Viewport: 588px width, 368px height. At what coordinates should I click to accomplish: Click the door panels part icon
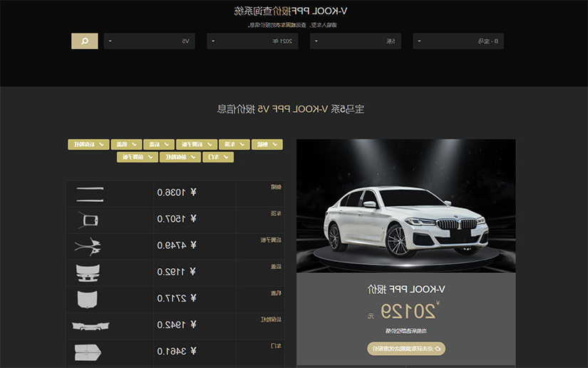click(x=88, y=352)
